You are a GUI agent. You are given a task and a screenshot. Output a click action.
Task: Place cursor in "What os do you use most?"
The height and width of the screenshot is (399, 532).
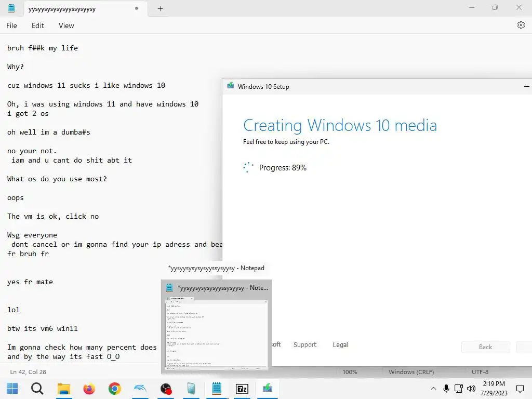[x=57, y=179]
